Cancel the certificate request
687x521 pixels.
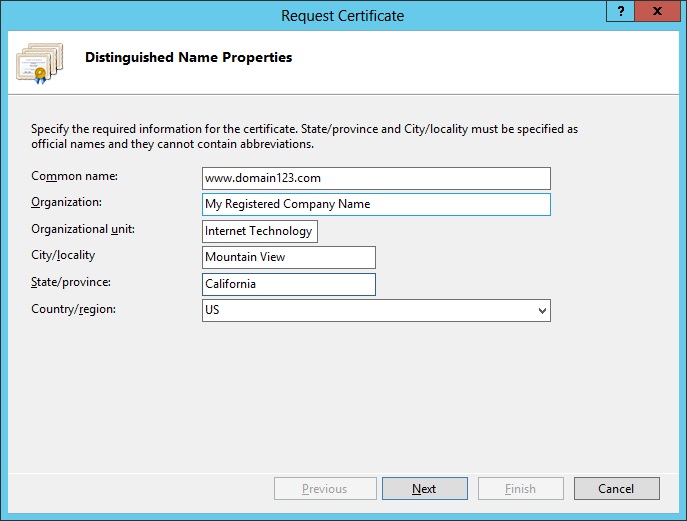(616, 489)
